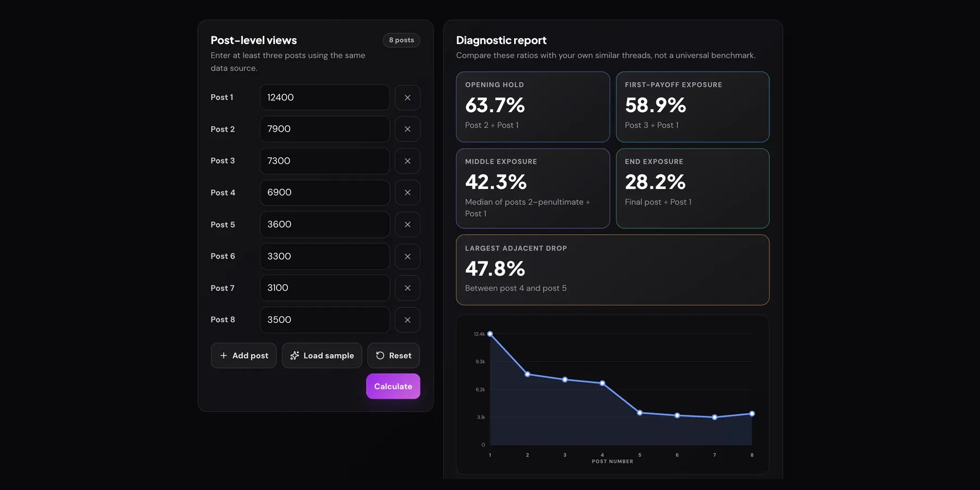Screen dimensions: 980x490
Task: Click chart data point for post 2
Action: pyautogui.click(x=528, y=374)
